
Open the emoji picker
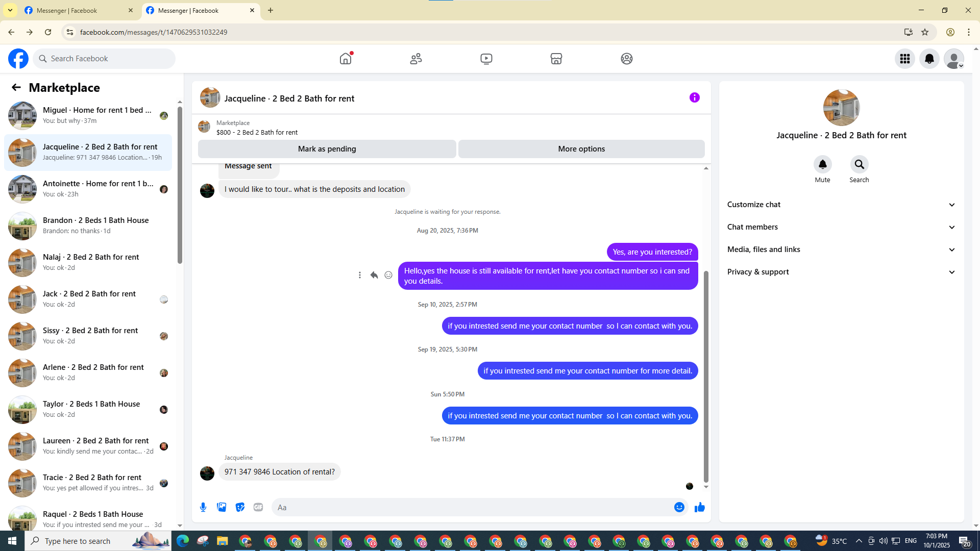tap(679, 507)
